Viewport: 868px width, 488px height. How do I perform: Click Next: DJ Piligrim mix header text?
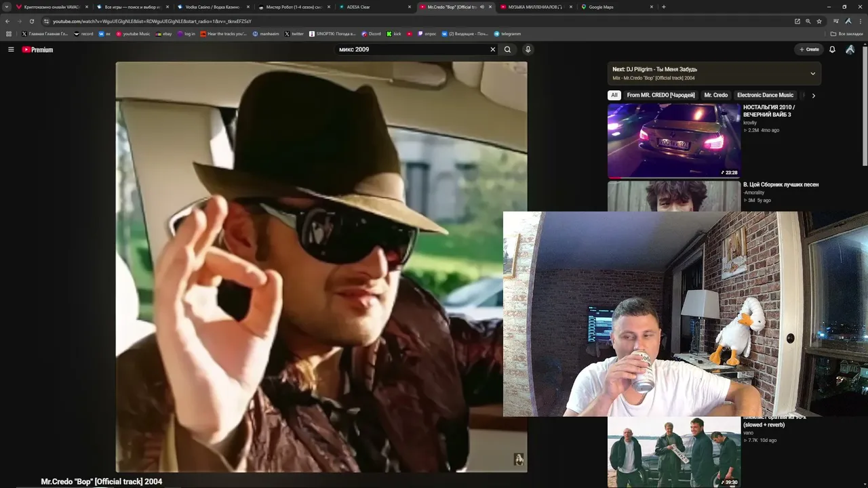654,69
